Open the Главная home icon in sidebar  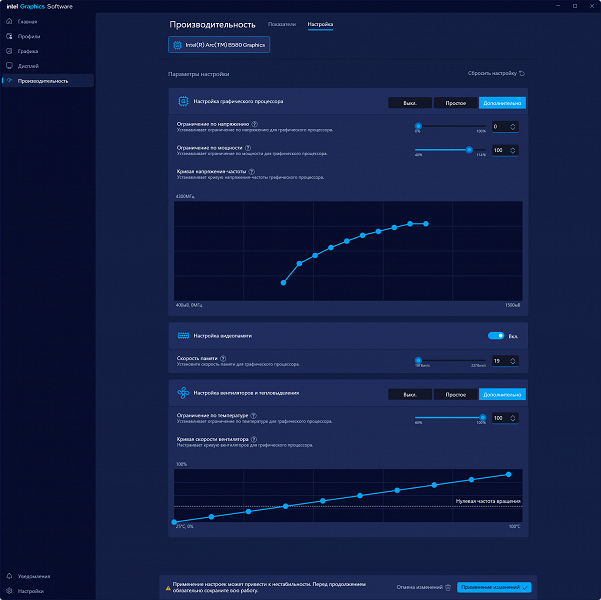click(x=10, y=21)
